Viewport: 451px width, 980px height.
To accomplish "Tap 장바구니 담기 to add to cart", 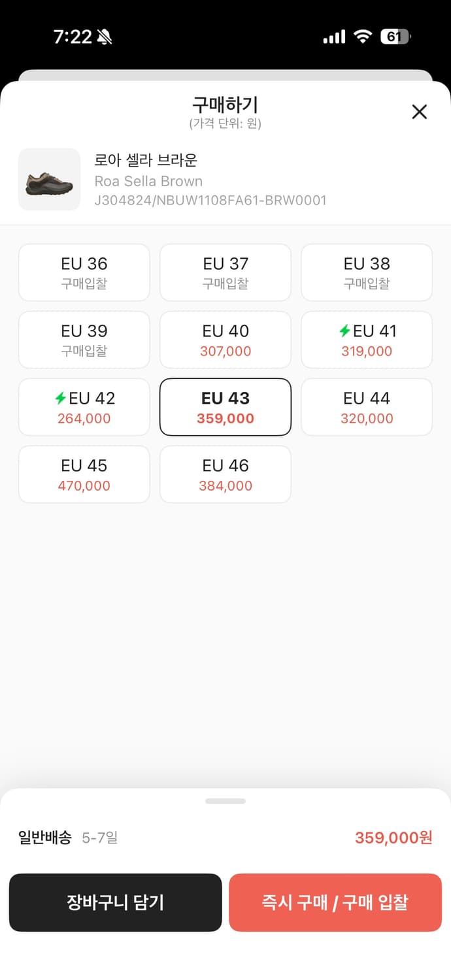I will (116, 902).
